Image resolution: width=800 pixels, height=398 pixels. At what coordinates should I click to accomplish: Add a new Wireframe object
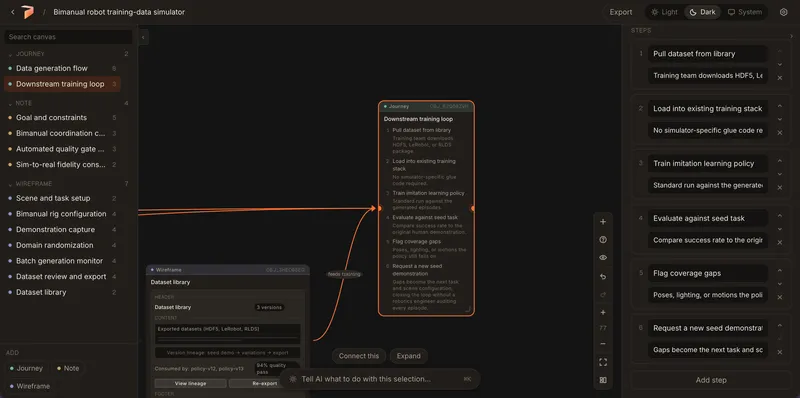pos(29,386)
